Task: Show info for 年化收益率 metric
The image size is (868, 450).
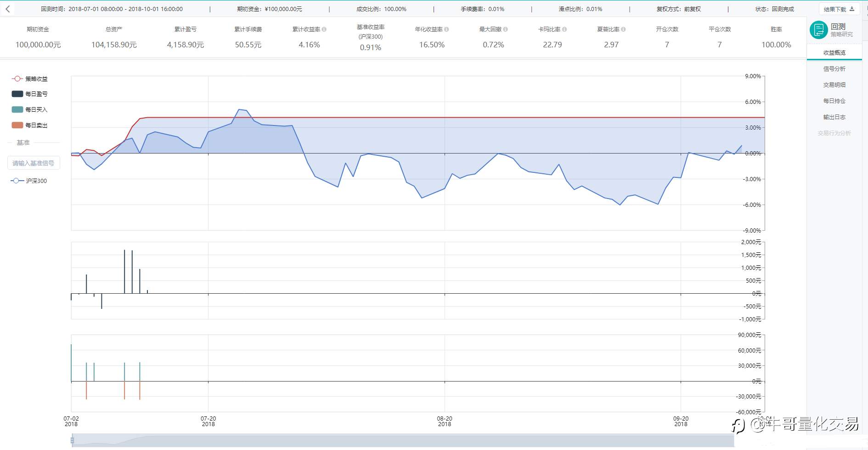Action: click(446, 29)
